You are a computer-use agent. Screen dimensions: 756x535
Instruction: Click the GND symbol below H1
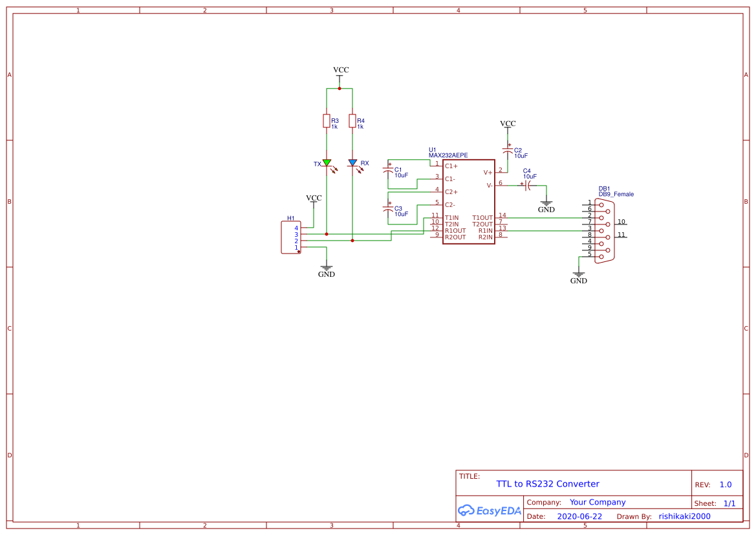tap(327, 267)
